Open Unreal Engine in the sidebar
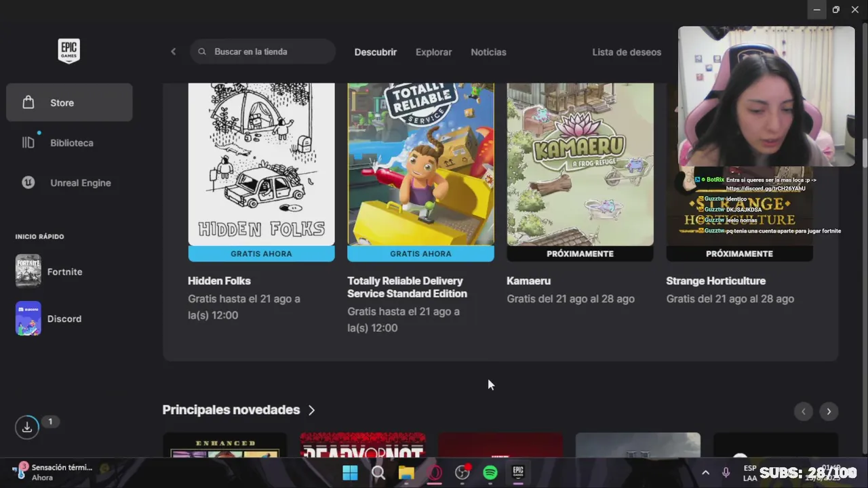 69,182
